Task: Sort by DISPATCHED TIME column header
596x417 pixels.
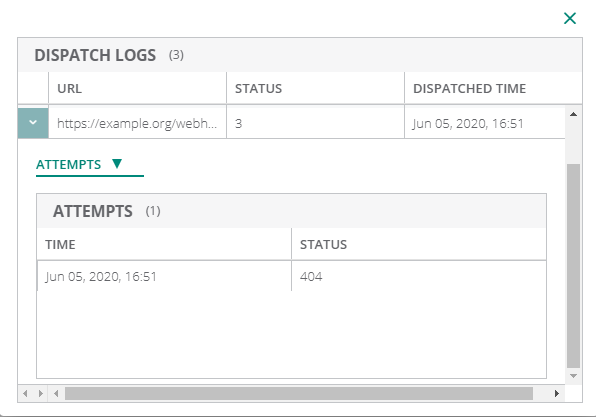Action: [x=493, y=88]
